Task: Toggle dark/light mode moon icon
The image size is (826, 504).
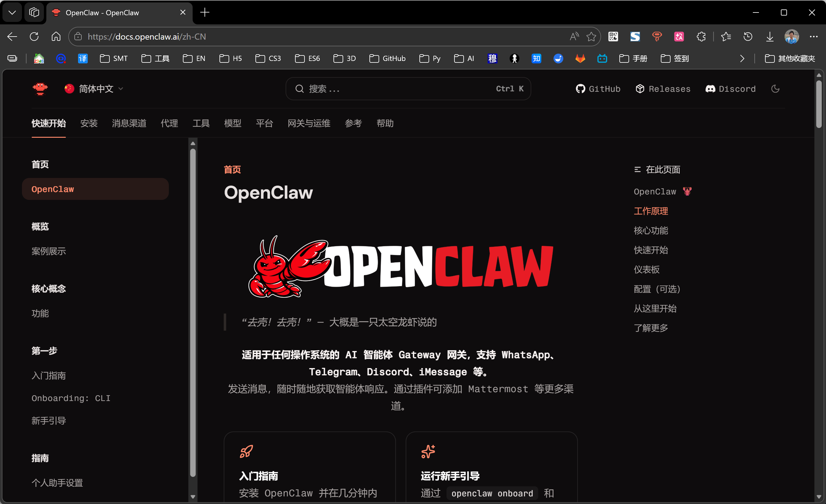Action: click(x=775, y=89)
